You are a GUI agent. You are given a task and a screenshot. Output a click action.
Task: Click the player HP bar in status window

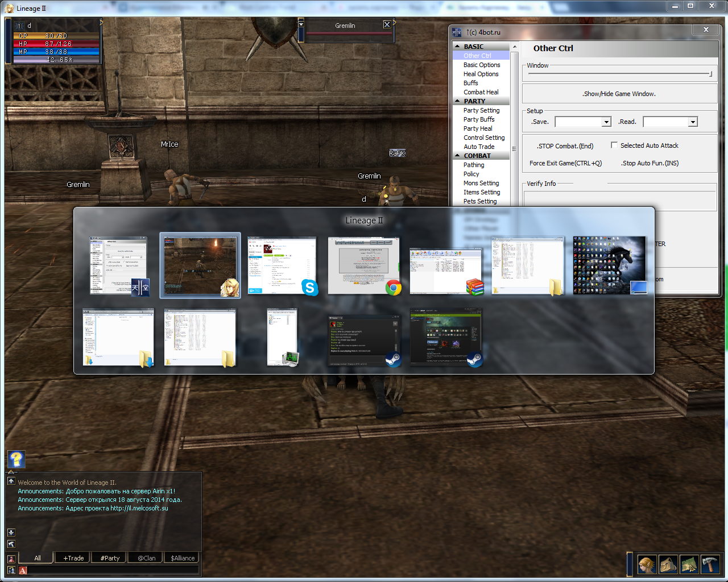(x=56, y=44)
